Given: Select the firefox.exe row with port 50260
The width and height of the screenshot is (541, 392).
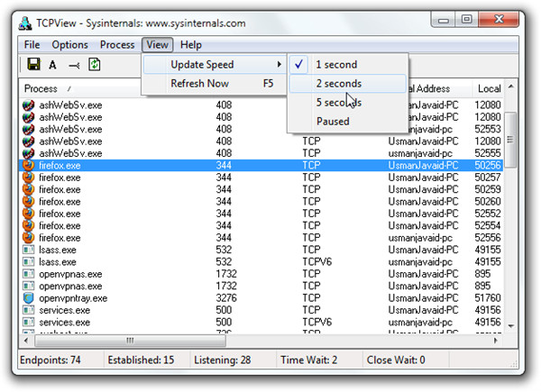Looking at the screenshot, I should click(x=261, y=202).
